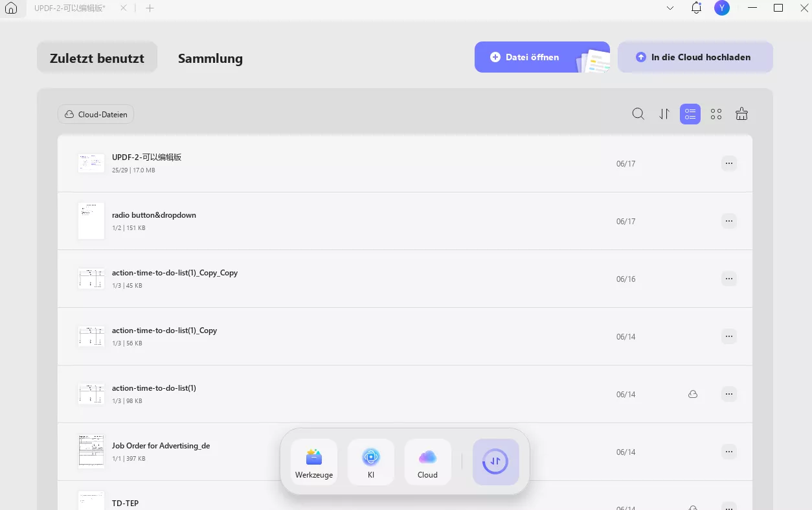
Task: Open the notifications bell
Action: [x=696, y=8]
